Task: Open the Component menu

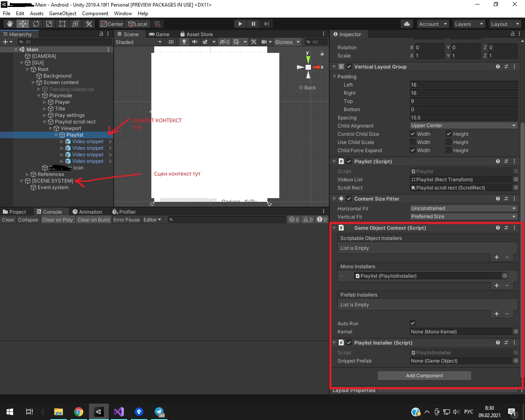Action: (95, 14)
